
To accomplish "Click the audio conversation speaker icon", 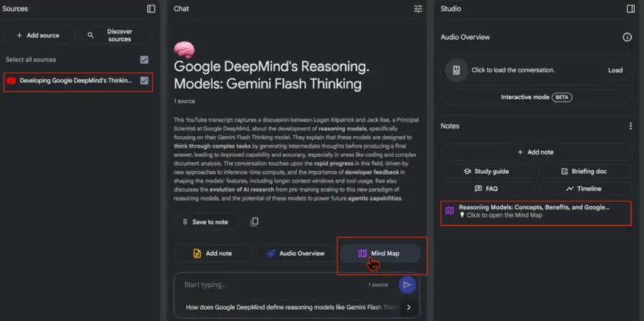I will 456,70.
